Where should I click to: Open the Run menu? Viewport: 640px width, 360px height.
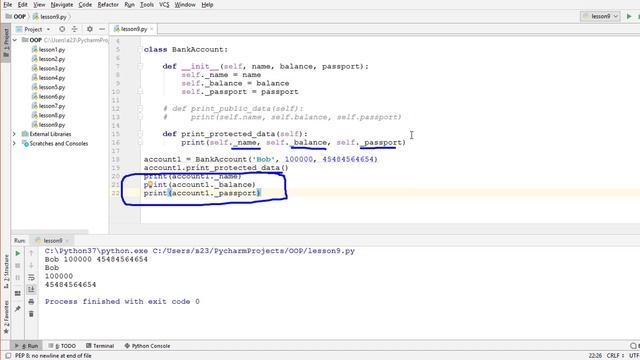(129, 5)
